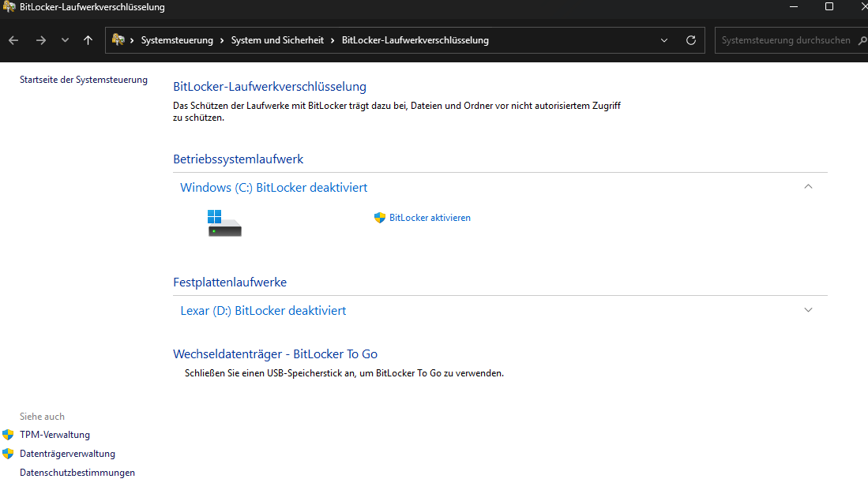Click the BitLocker-Laufwerkverschlüsselung page heading

pos(269,87)
